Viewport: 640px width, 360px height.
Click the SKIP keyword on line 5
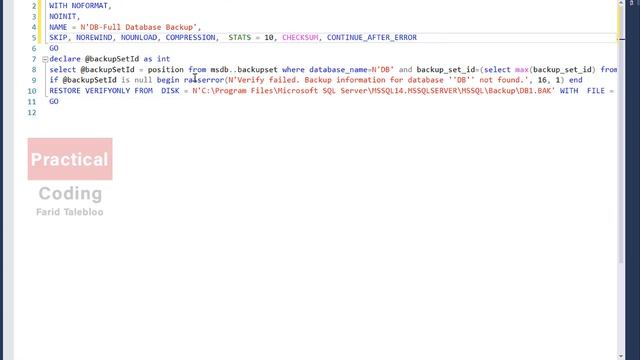point(58,38)
